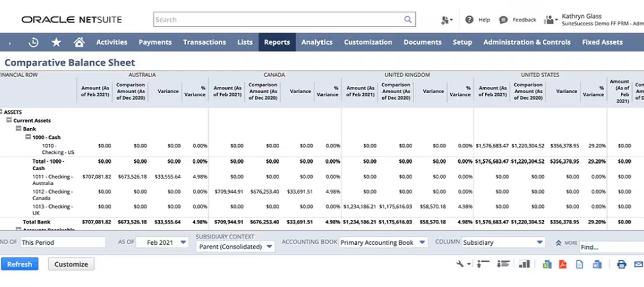Click the Customize button
Screen dimensions: 644x287
point(71,264)
